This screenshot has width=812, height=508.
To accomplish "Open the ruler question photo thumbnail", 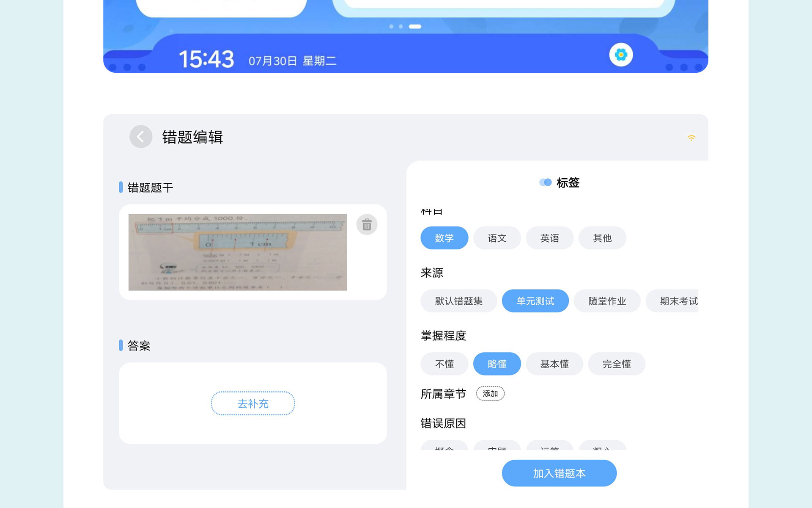I will pyautogui.click(x=237, y=252).
